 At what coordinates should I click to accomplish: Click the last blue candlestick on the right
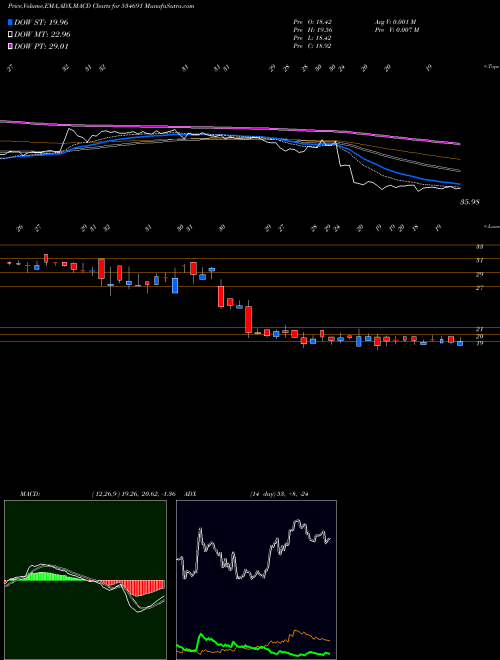[460, 343]
